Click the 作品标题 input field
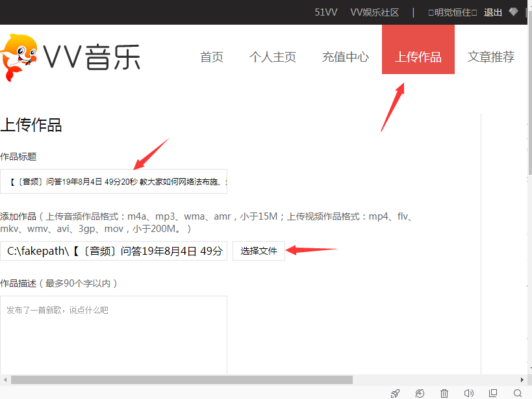 point(114,181)
